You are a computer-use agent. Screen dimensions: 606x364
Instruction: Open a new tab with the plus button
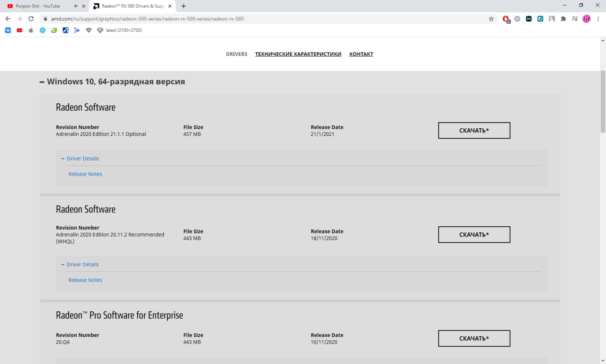(x=184, y=6)
